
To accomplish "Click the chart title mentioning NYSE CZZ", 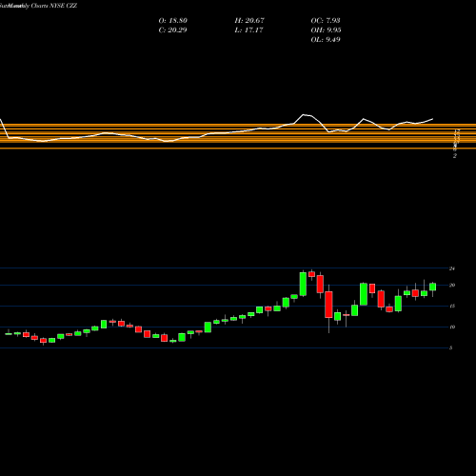I will click(39, 6).
